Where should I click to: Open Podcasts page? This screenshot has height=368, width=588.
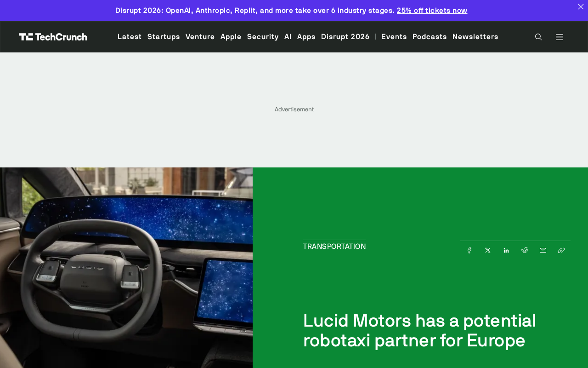430,37
